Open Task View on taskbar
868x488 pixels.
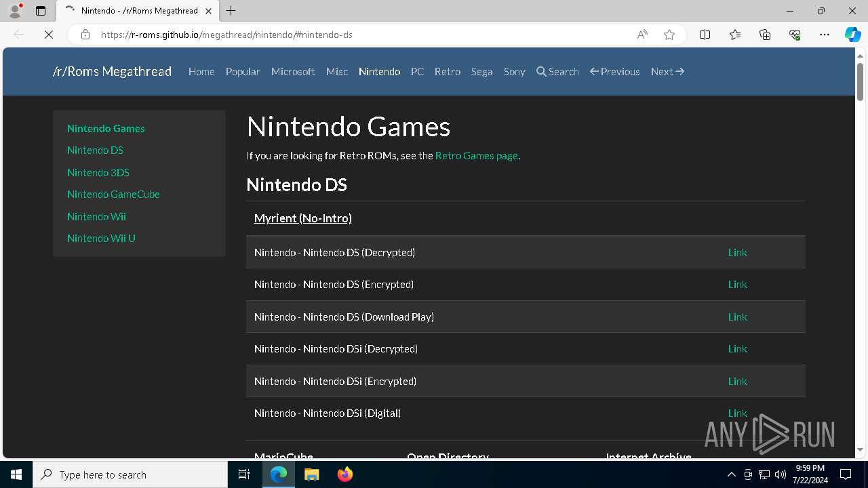click(244, 474)
